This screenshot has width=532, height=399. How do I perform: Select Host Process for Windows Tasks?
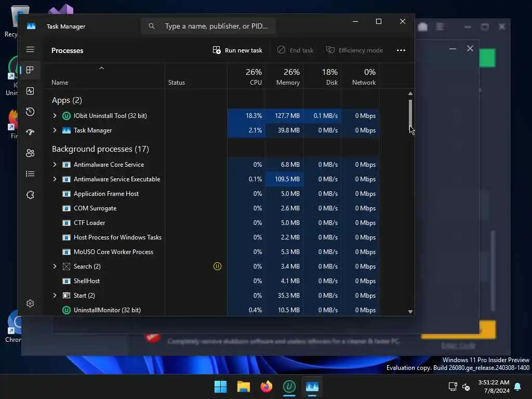[213, 237]
